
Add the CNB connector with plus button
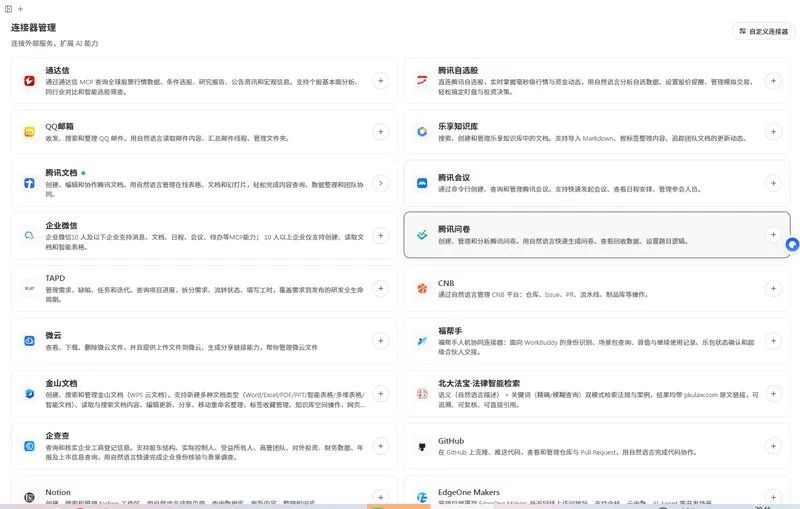(773, 288)
